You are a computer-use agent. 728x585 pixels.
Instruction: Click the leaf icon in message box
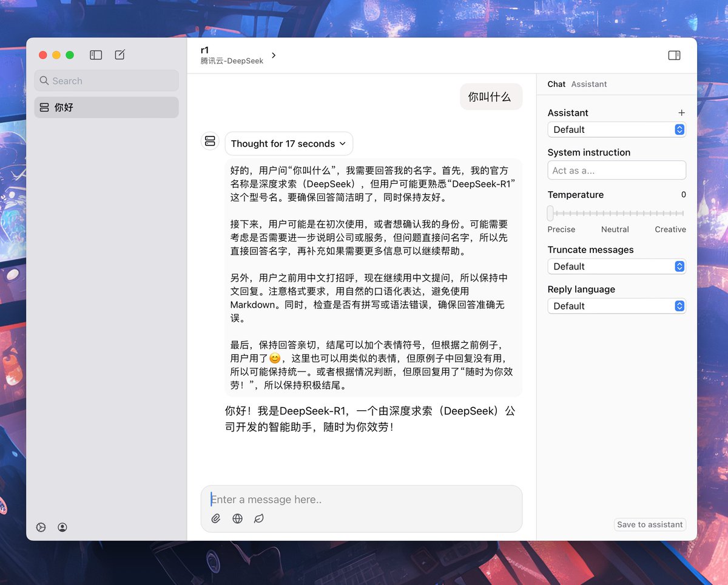[x=259, y=518]
